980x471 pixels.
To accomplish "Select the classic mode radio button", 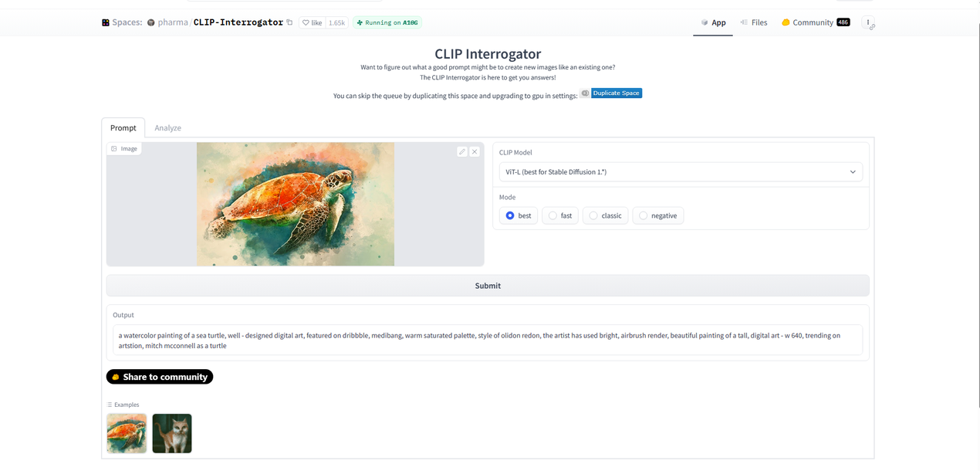I will 593,215.
